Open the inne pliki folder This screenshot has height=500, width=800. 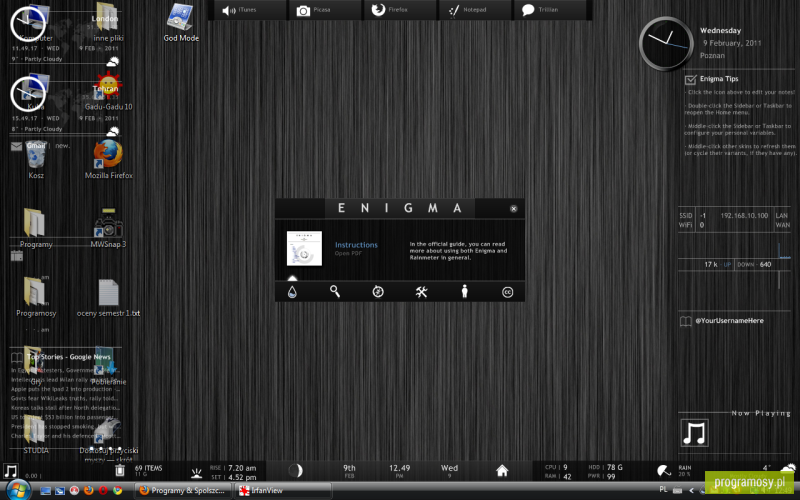(x=108, y=22)
